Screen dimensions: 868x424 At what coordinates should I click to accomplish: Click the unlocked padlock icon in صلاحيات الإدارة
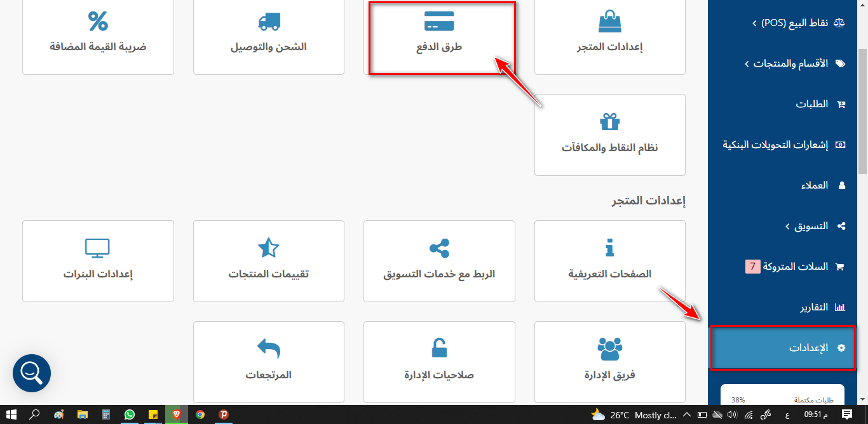[x=439, y=348]
